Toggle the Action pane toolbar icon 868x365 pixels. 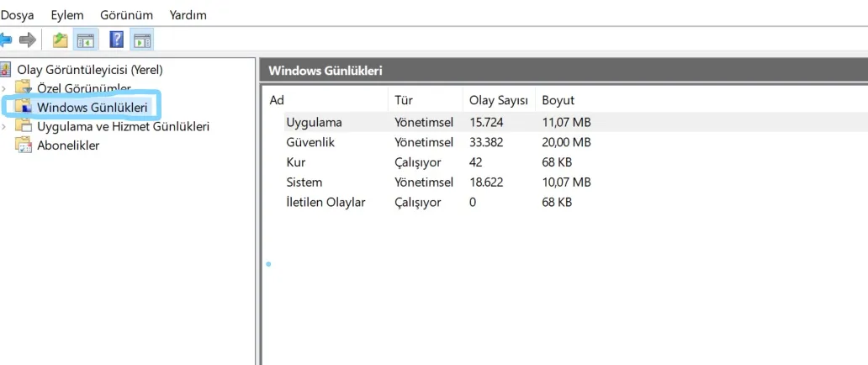tap(142, 40)
